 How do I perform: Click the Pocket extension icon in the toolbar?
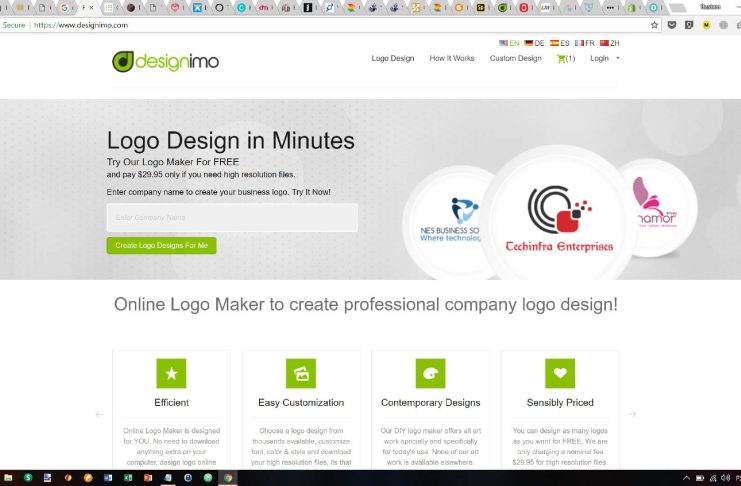[672, 25]
